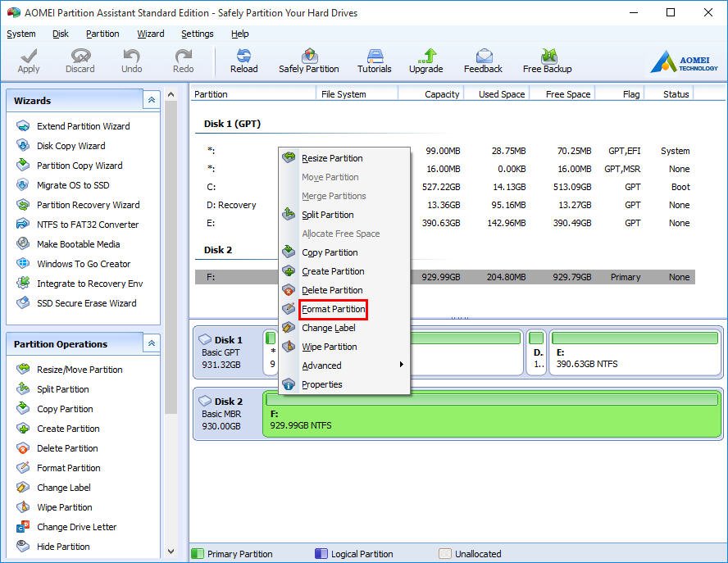This screenshot has width=728, height=563.
Task: Launch Free Backup from the toolbar
Action: pos(547,61)
